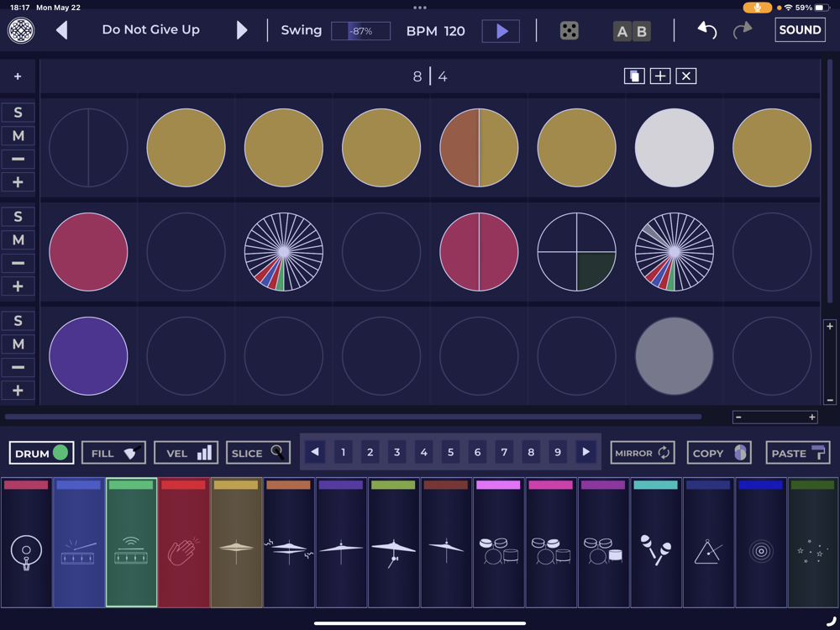
Task: Select the open hi-hat instrument
Action: coord(289,543)
